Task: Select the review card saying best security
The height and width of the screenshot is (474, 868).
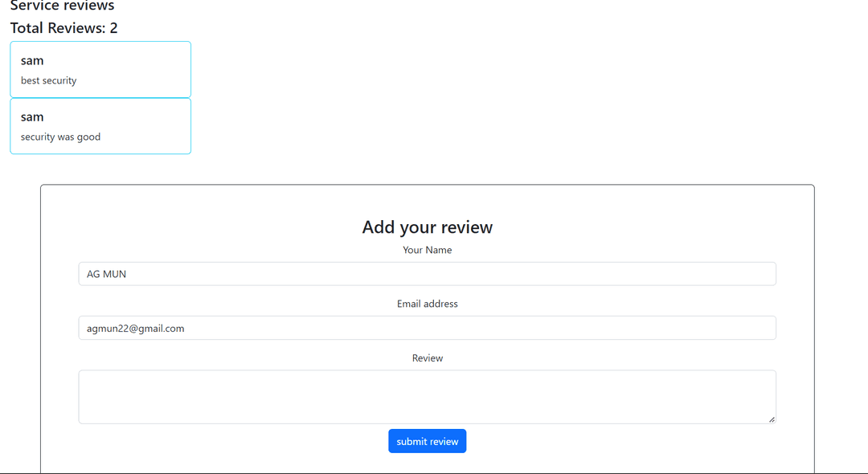Action: pyautogui.click(x=100, y=69)
